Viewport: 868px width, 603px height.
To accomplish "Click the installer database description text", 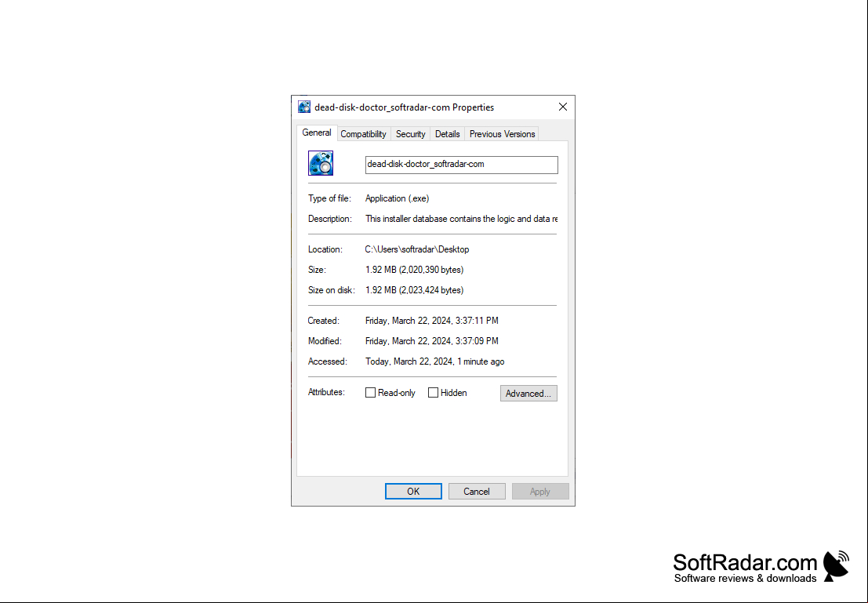I will [x=461, y=219].
